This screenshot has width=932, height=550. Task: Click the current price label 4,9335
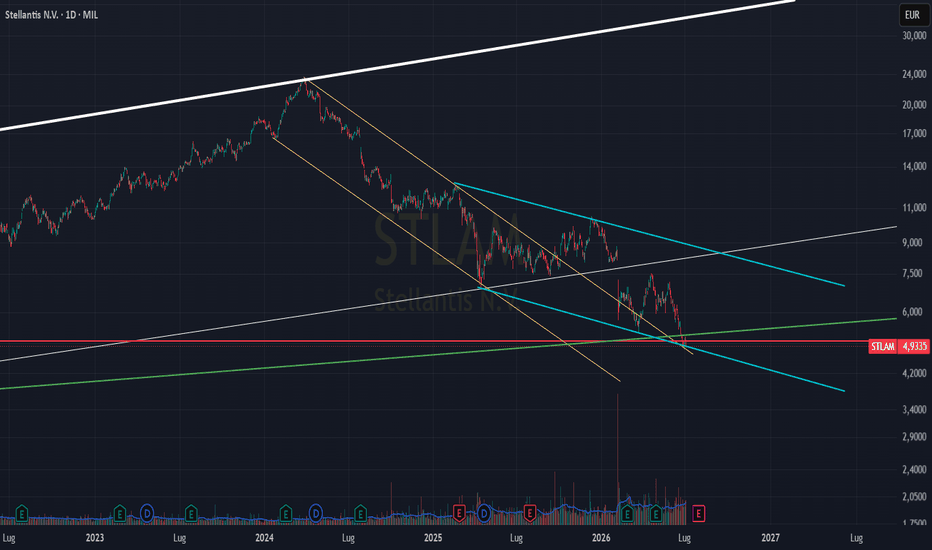pos(914,346)
